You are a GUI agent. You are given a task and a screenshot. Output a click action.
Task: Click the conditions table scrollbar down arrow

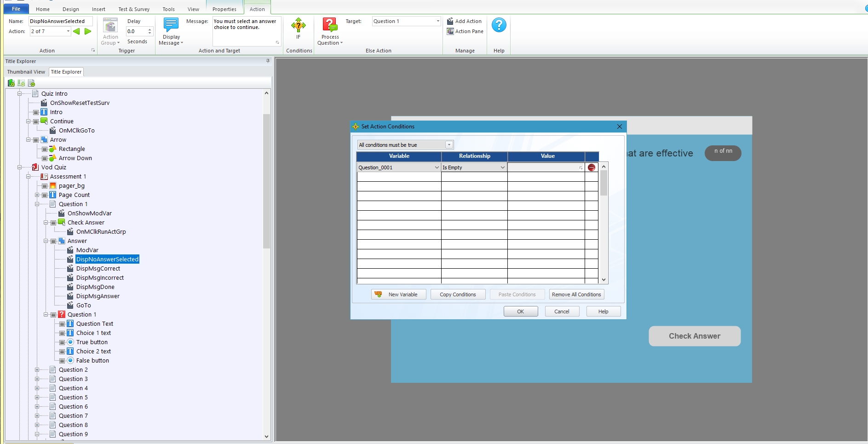pos(604,280)
